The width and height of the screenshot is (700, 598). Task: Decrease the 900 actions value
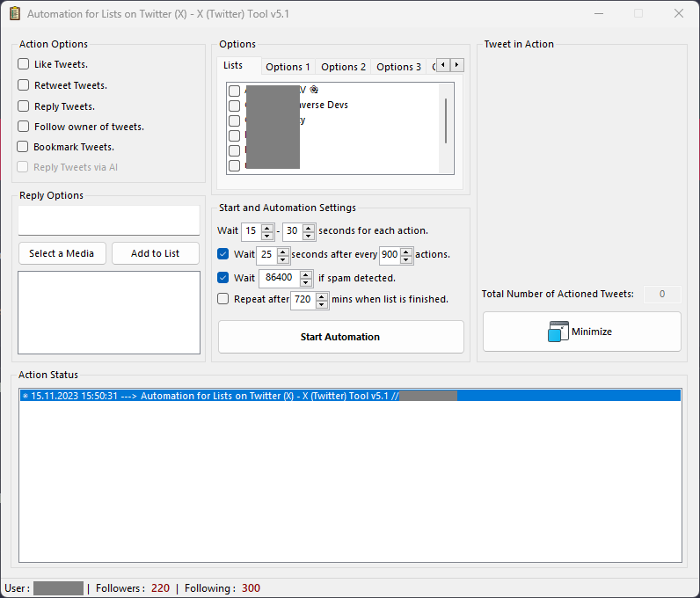click(x=406, y=259)
